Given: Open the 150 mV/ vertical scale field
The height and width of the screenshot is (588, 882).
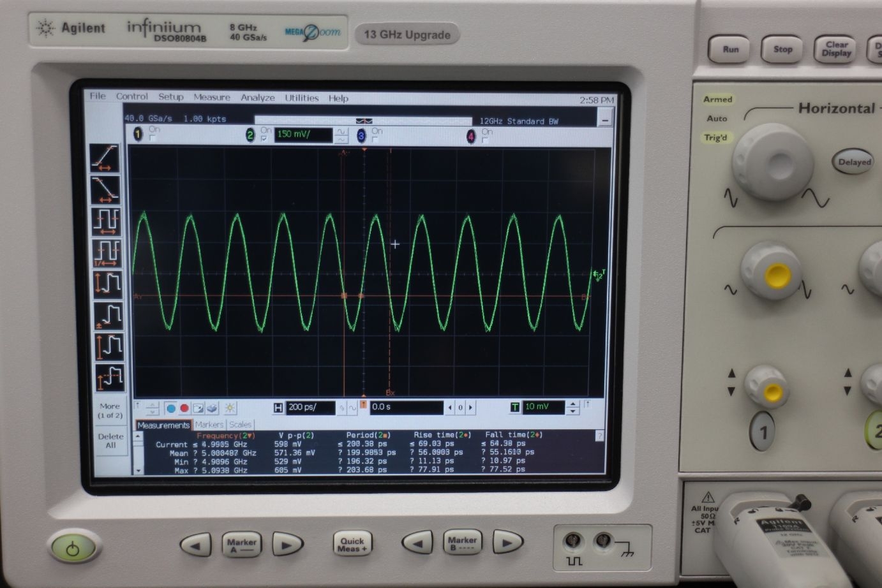Looking at the screenshot, I should coord(304,135).
